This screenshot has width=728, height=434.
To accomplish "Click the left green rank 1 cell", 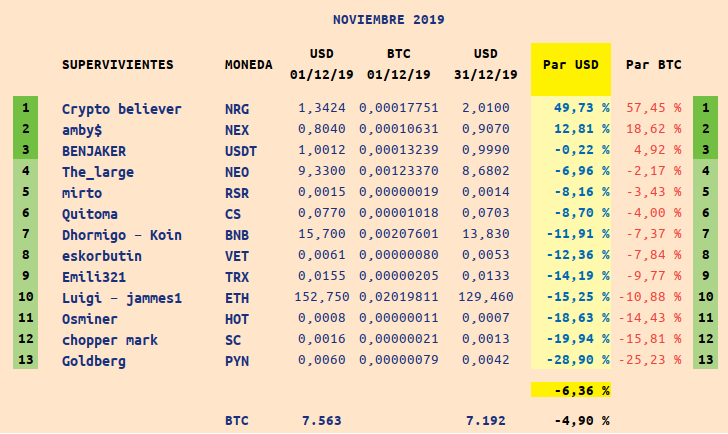I will (26, 107).
